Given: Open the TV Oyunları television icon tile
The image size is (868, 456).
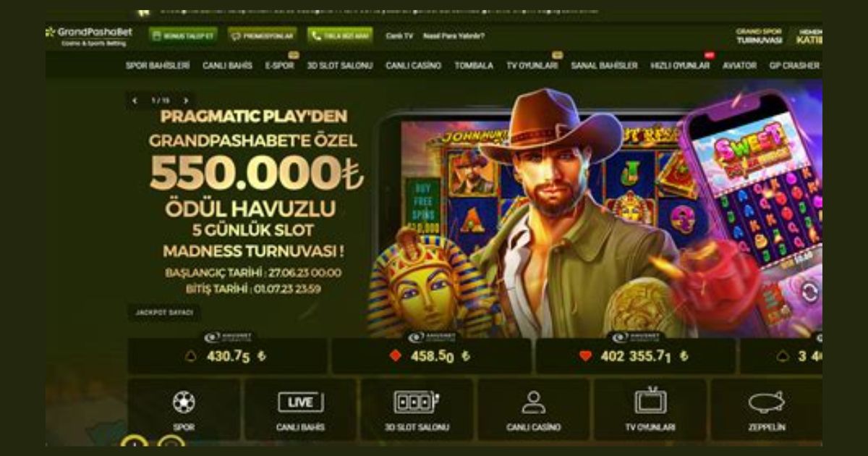Looking at the screenshot, I should click(x=650, y=410).
